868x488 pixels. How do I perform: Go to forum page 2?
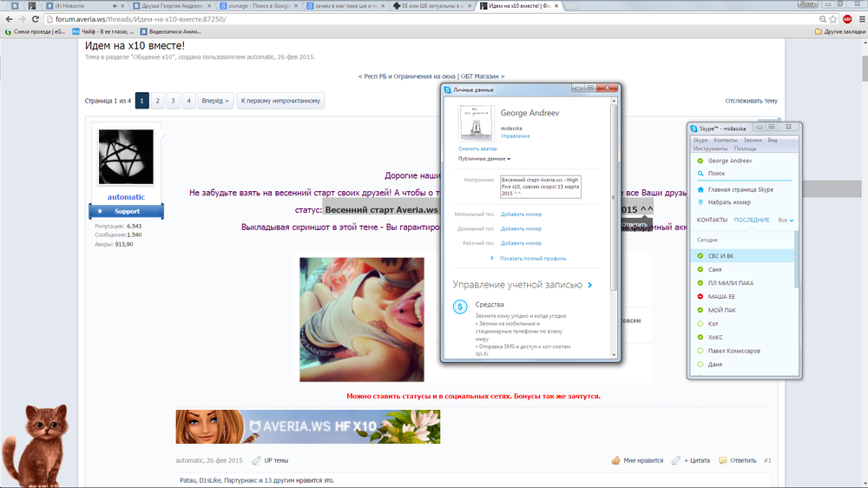[157, 101]
